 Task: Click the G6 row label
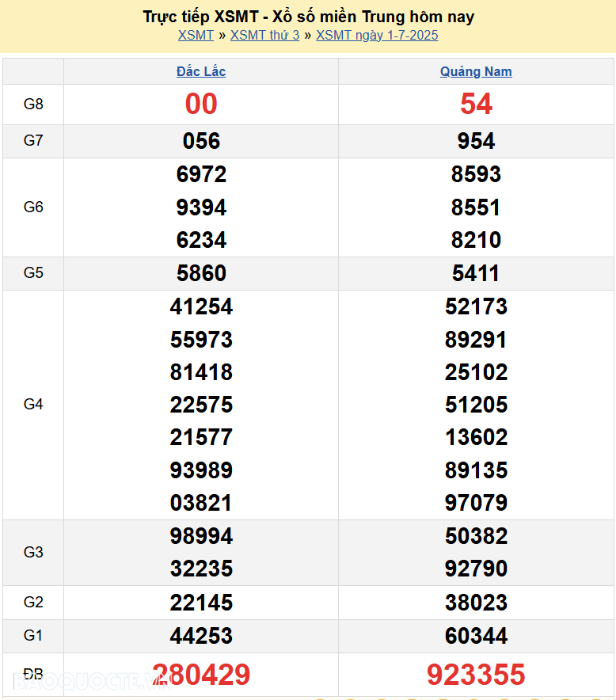click(33, 207)
